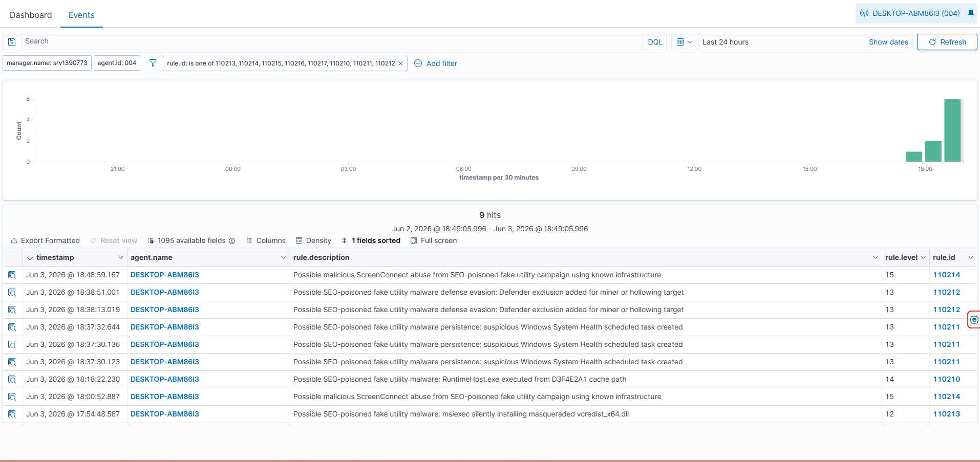Click the 9 hits count text
The height and width of the screenshot is (462, 980).
tap(490, 215)
